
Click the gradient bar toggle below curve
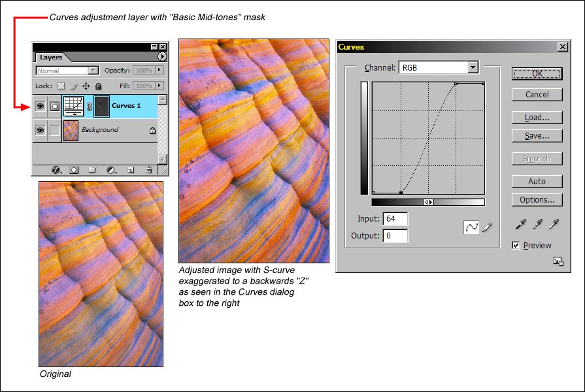pos(428,203)
